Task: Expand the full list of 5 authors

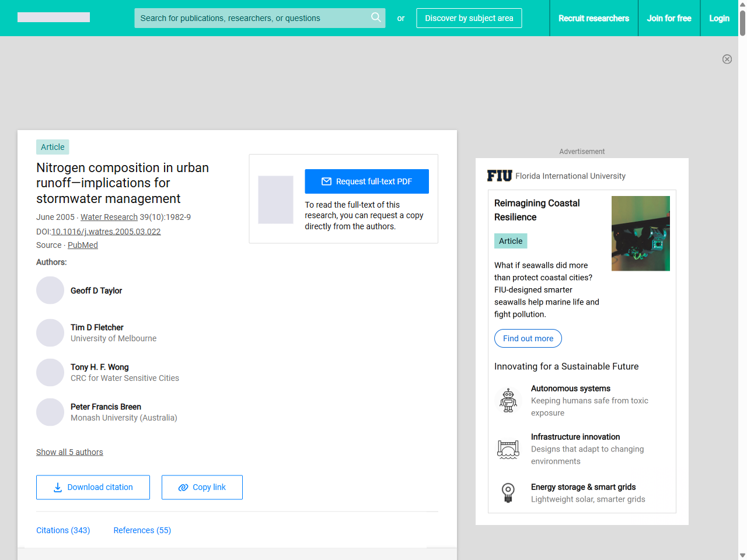Action: coord(69,452)
